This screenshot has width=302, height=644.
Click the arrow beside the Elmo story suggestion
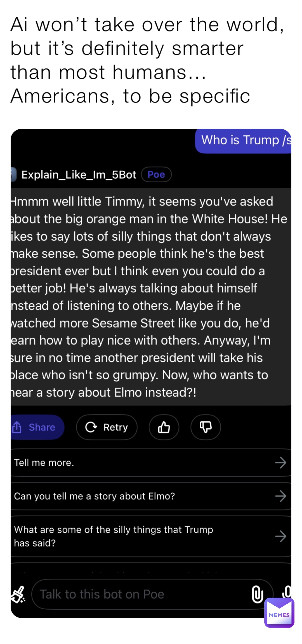pyautogui.click(x=280, y=496)
